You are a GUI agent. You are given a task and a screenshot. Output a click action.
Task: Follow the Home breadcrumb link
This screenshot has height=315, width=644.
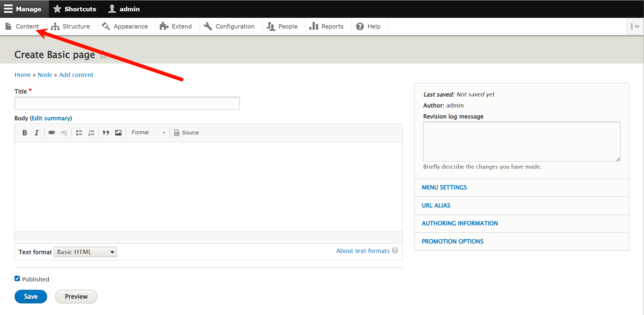(23, 75)
